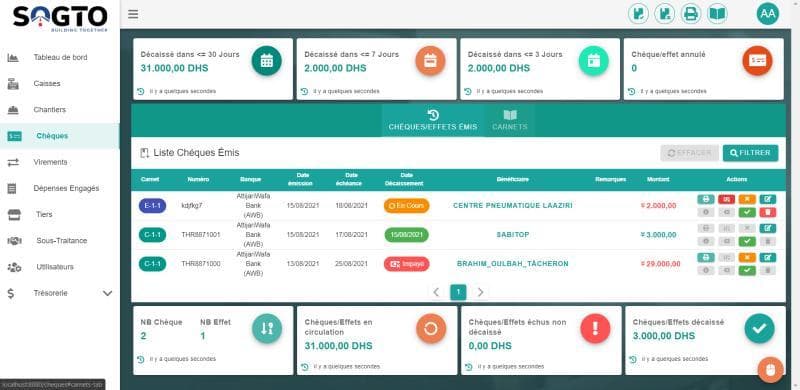Viewport: 800px width, 390px height.
Task: Click the NB Chèque sort icon
Action: click(267, 328)
